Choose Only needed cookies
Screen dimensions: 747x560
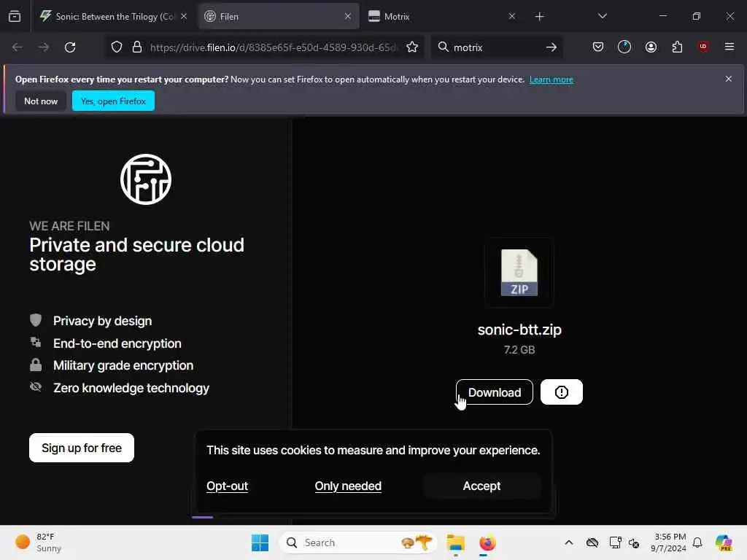pyautogui.click(x=348, y=486)
